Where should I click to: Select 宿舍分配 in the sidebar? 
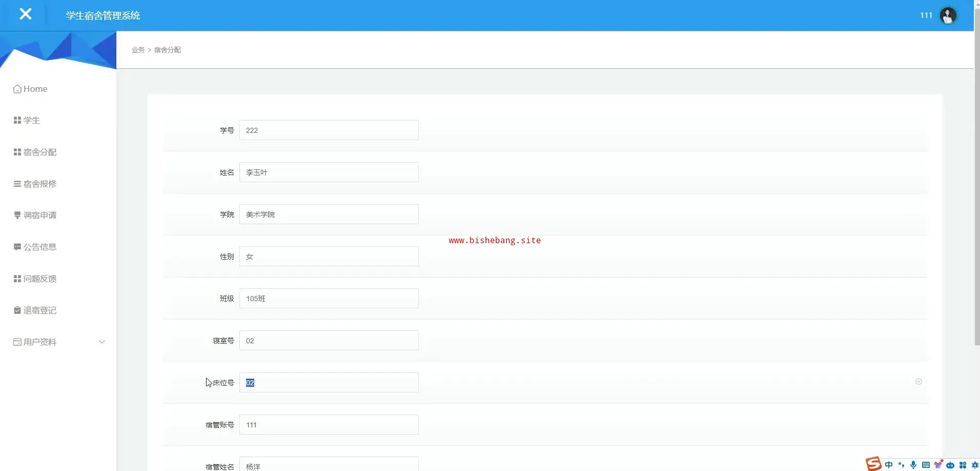pyautogui.click(x=35, y=152)
